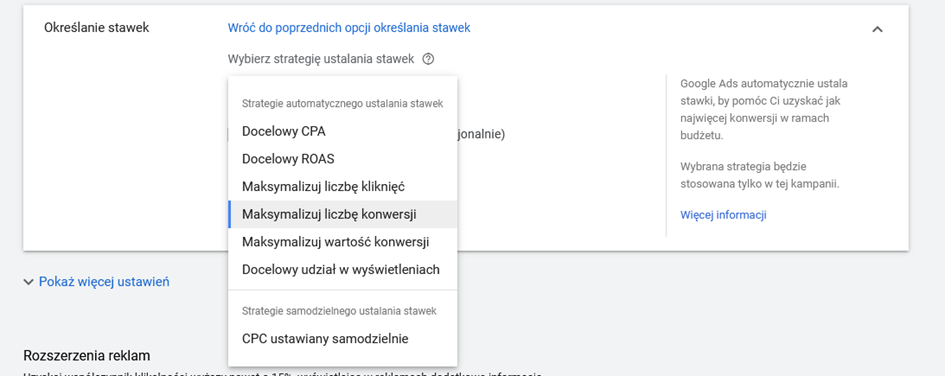Click Określanie stawek section title
The width and height of the screenshot is (945, 376).
tap(96, 28)
